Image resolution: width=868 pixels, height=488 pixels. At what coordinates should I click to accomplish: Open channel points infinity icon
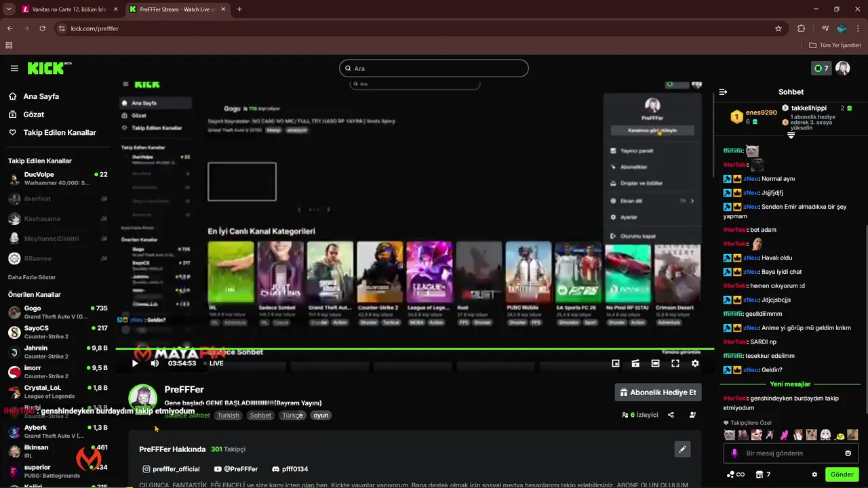coord(735,474)
